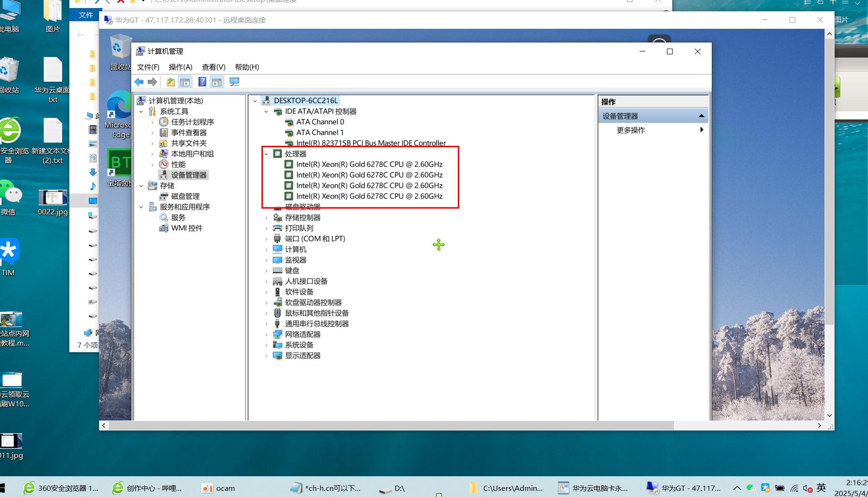Collapse the 设备管理器 actions section

[x=701, y=116]
